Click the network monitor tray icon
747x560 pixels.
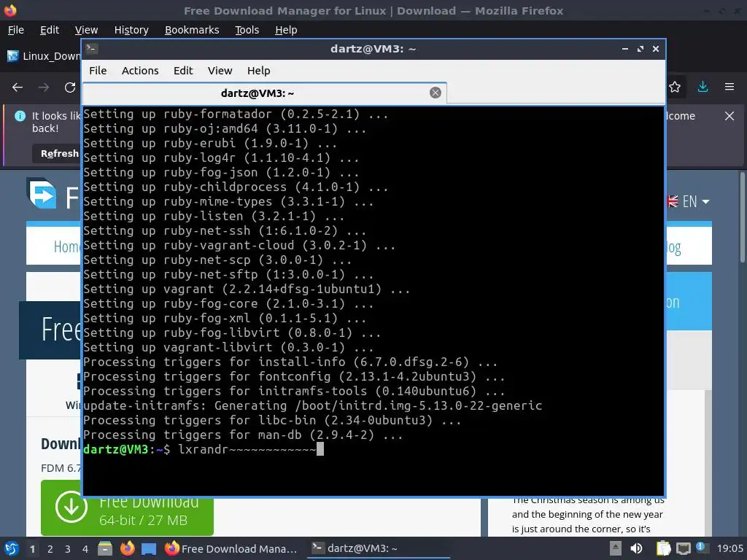tap(683, 548)
